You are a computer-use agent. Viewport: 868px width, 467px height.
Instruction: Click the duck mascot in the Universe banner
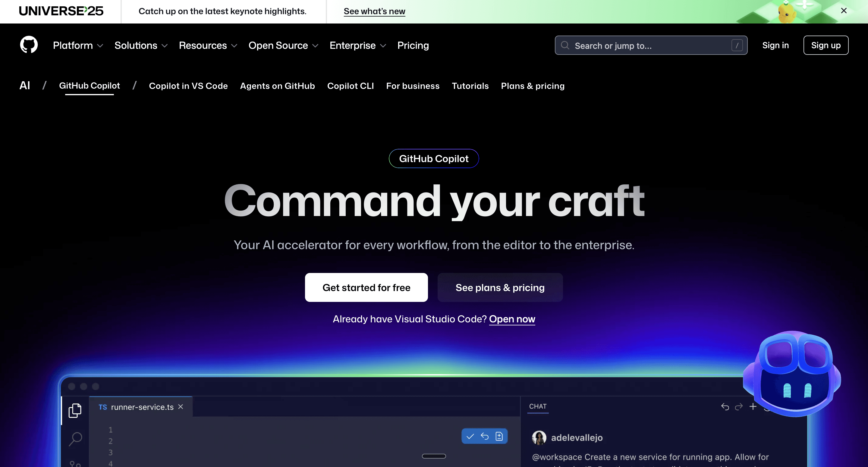tap(787, 12)
